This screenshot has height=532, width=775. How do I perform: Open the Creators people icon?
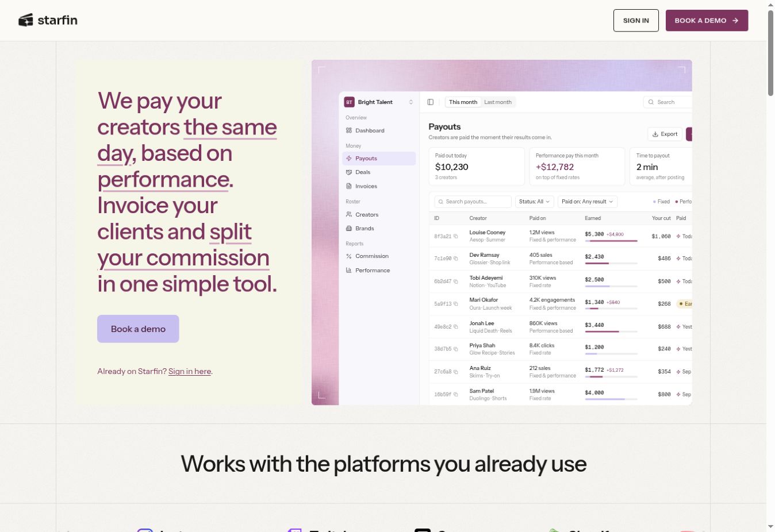[349, 214]
